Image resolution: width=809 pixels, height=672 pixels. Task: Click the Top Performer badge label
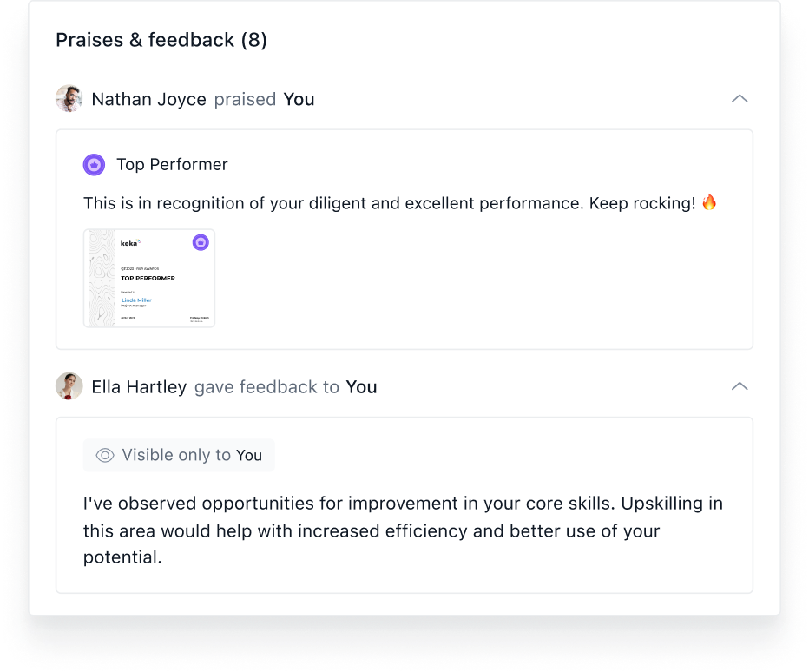point(172,164)
